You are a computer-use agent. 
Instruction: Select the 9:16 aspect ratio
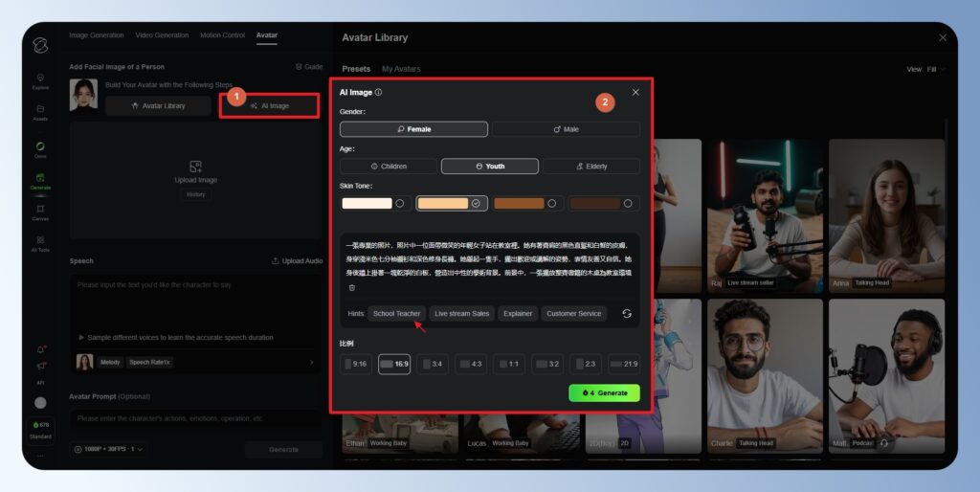[x=356, y=364]
